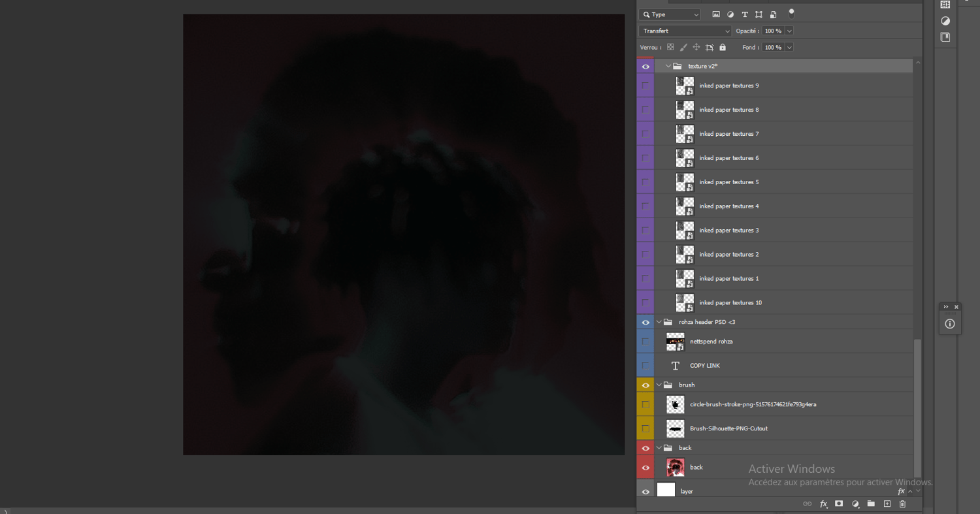Image resolution: width=980 pixels, height=514 pixels.
Task: Lock layer position with move icon
Action: pos(696,47)
